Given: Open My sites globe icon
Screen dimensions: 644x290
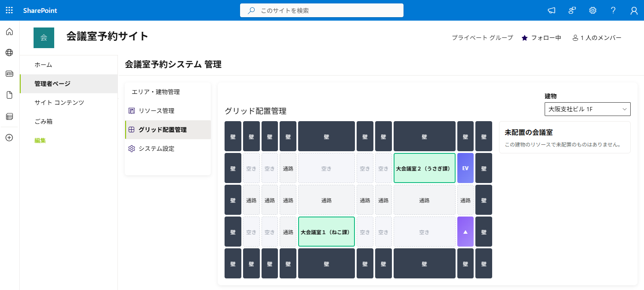Looking at the screenshot, I should click(9, 52).
